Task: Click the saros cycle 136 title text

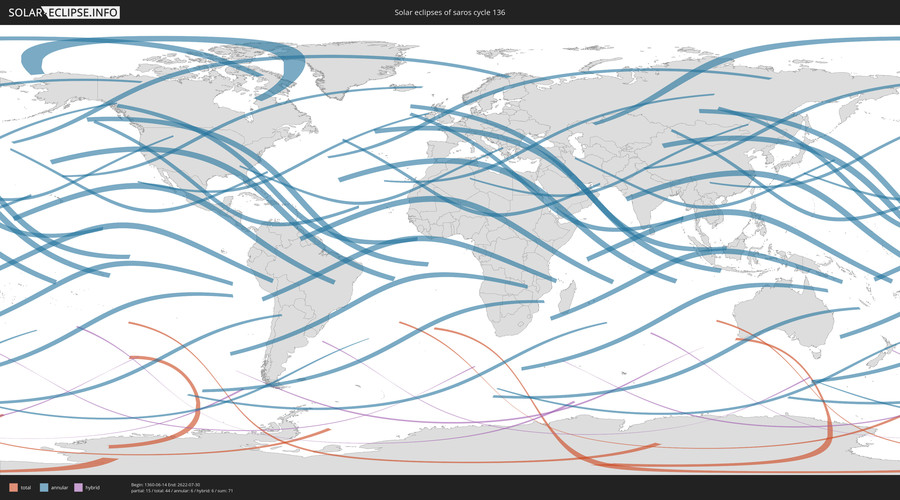Action: 449,12
